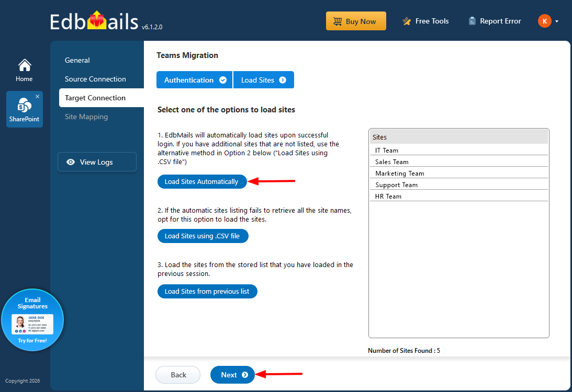The image size is (572, 392).
Task: Select IT Team in the Sites list
Action: [458, 150]
